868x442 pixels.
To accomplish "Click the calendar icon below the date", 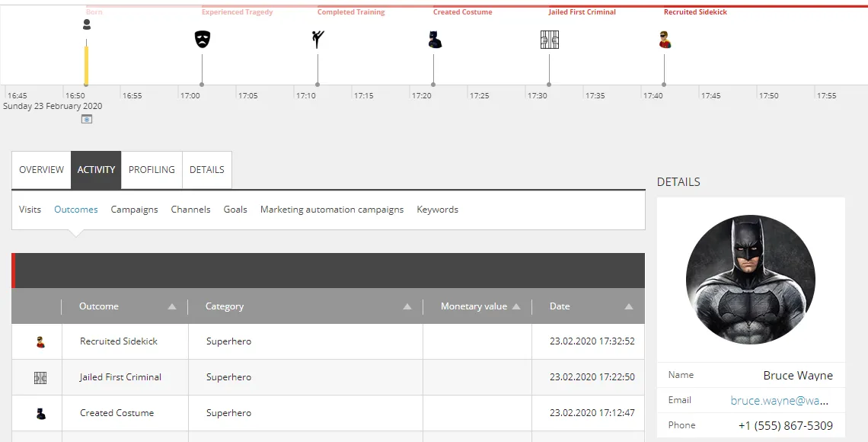I will pos(86,119).
